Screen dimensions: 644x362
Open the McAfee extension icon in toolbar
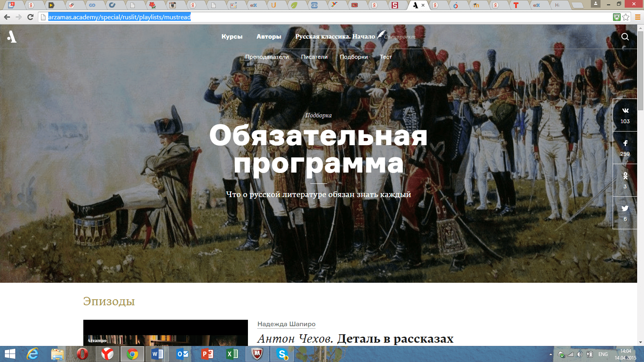pos(617,17)
